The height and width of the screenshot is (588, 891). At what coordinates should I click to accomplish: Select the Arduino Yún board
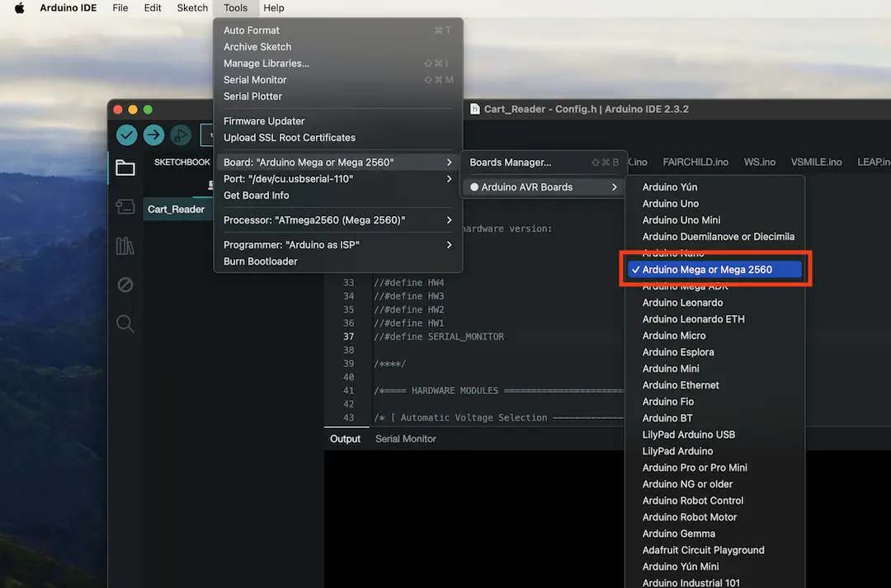tap(714, 187)
